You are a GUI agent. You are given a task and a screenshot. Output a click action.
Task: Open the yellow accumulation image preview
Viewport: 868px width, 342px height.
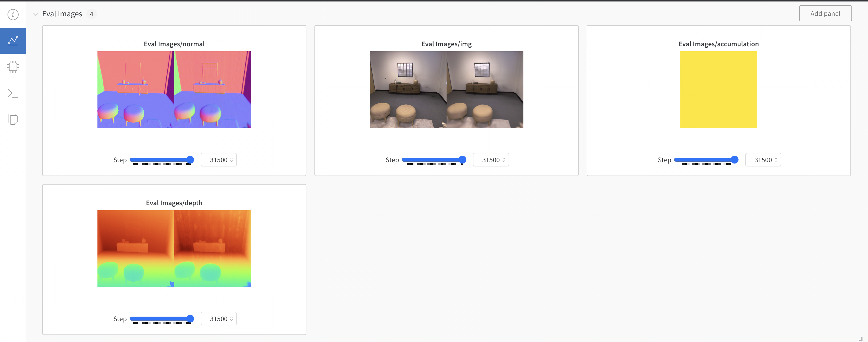click(x=718, y=90)
